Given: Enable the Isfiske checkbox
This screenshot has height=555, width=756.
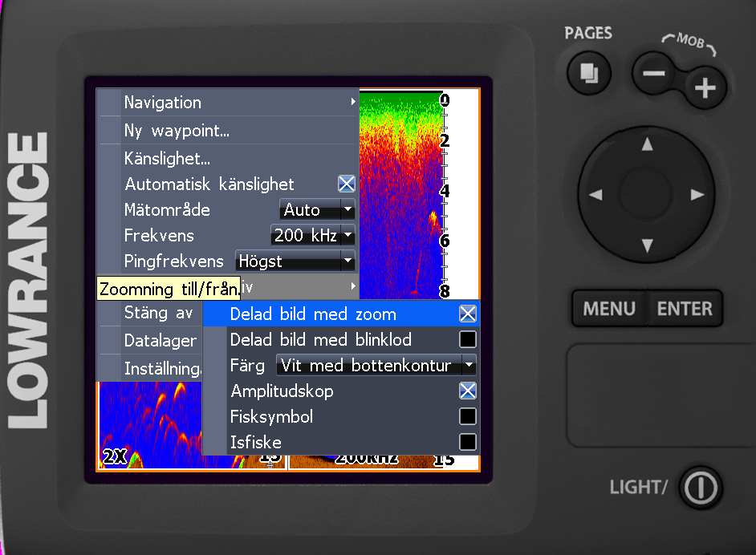Looking at the screenshot, I should [x=467, y=442].
